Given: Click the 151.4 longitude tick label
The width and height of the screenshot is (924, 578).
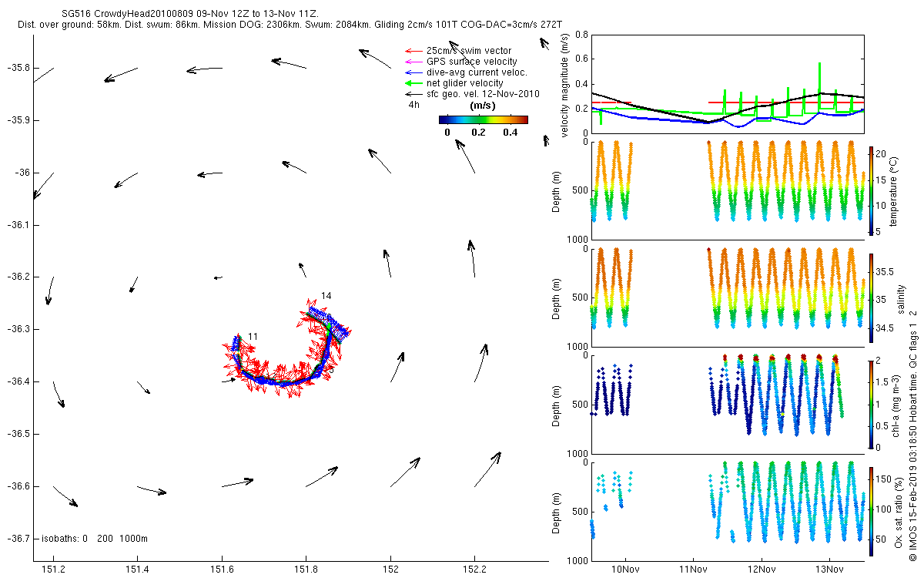Looking at the screenshot, I should click(x=137, y=570).
